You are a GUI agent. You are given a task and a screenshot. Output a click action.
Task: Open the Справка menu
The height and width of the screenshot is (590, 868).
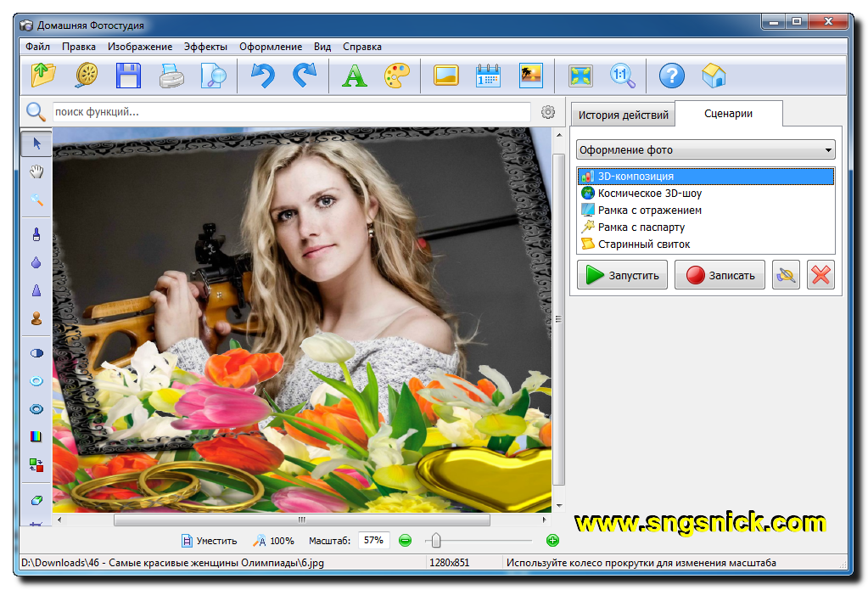[x=362, y=47]
